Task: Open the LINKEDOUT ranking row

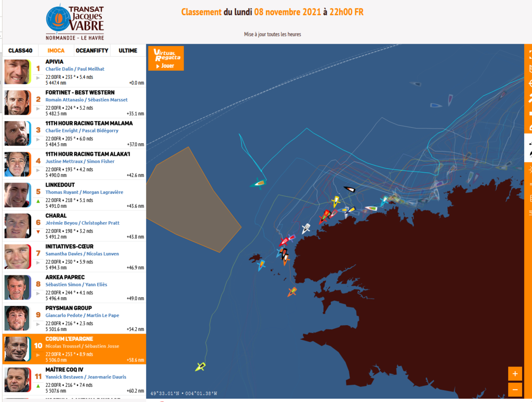Action: (74, 195)
